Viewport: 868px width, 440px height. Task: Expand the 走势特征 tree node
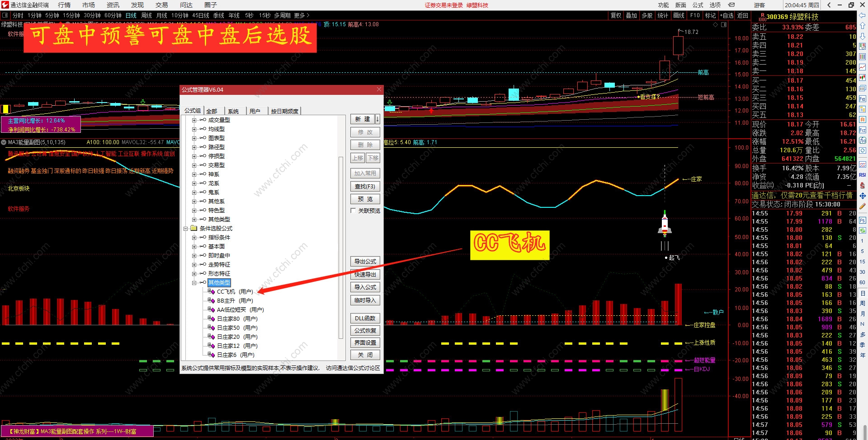tap(194, 265)
